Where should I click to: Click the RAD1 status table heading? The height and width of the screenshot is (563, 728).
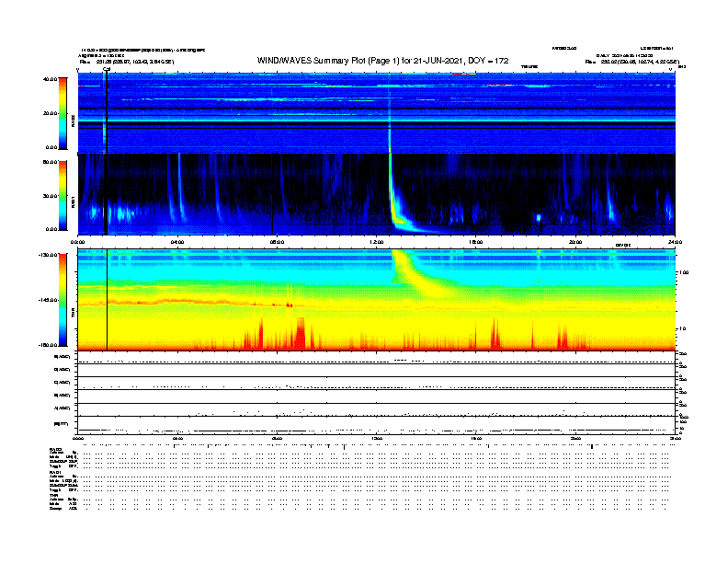click(x=56, y=473)
